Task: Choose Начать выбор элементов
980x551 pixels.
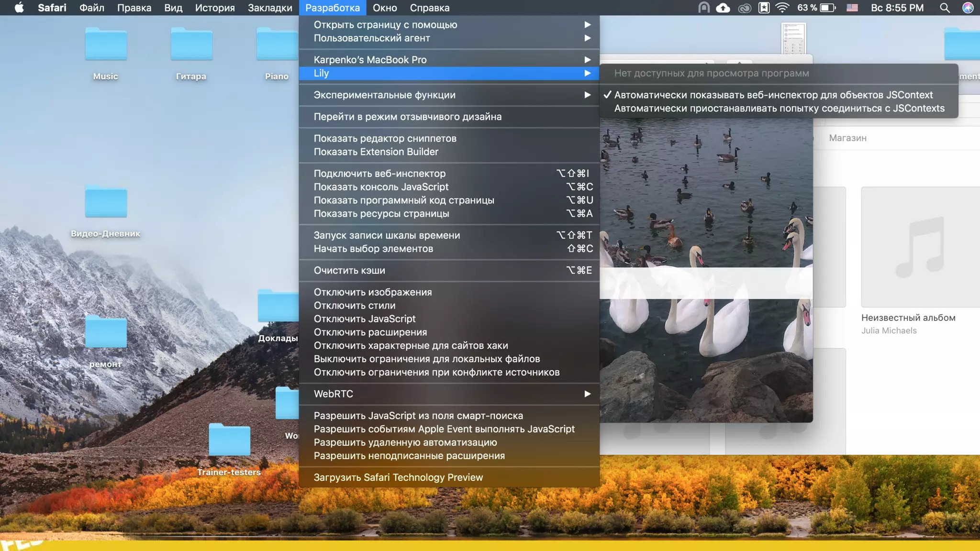Action: [x=449, y=249]
